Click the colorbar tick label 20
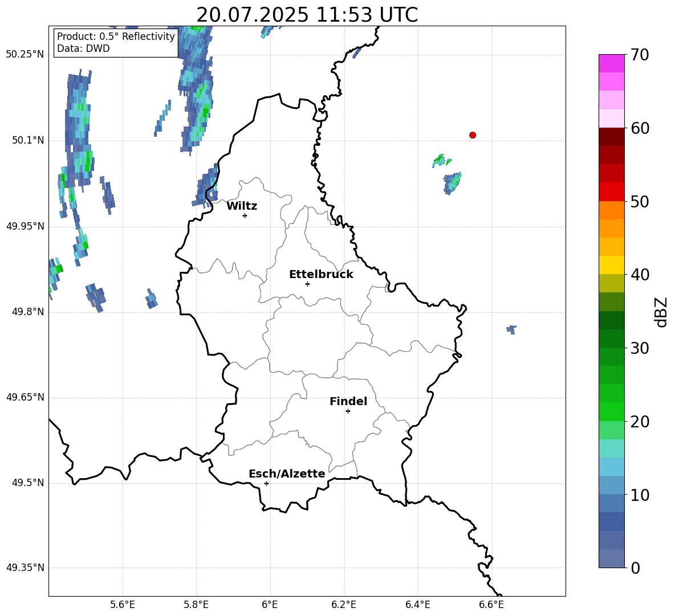Screen dimensions: 675x616 (x=640, y=422)
